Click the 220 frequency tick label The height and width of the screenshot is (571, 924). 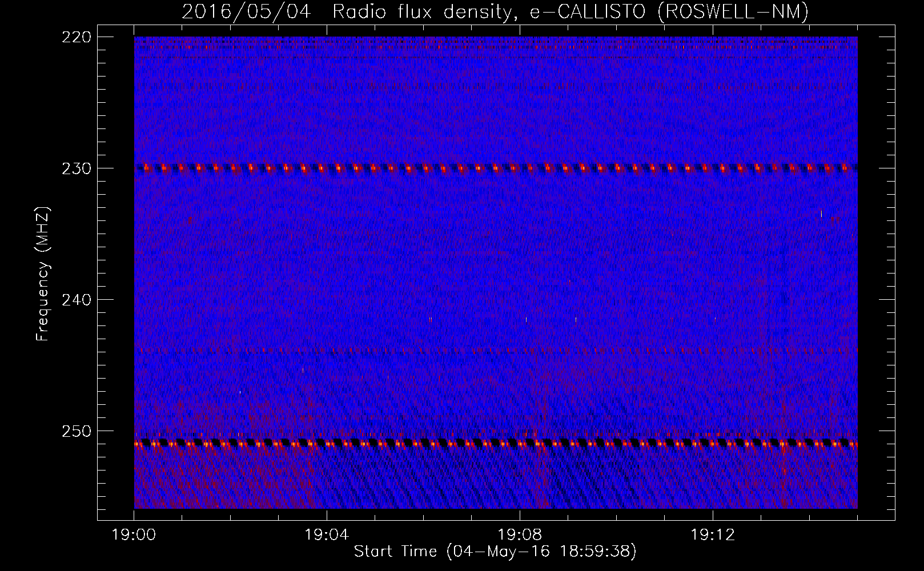pos(77,37)
